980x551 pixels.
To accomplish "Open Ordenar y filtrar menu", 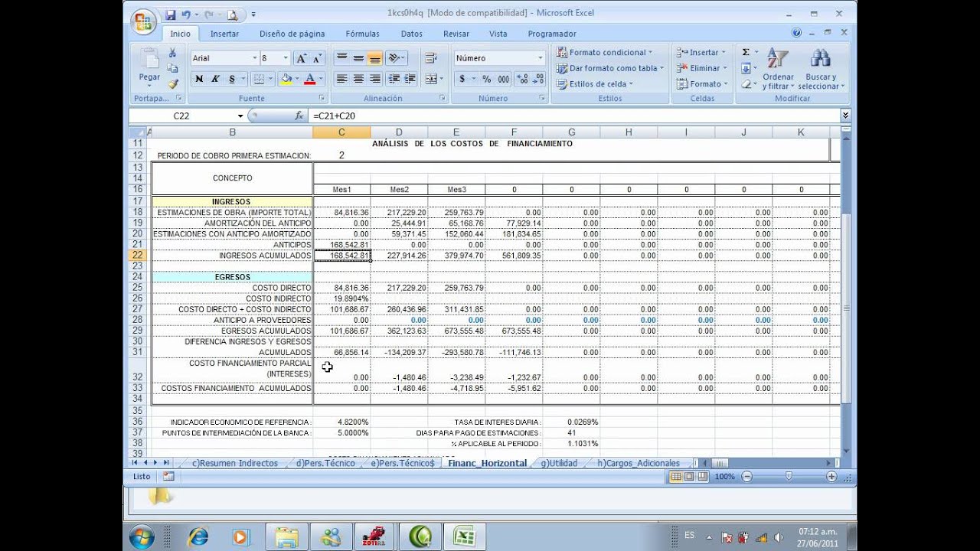I will click(779, 69).
